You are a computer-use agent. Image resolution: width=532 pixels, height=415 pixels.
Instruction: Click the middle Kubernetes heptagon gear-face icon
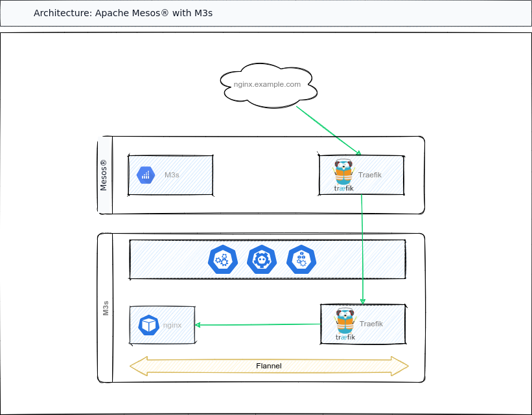pos(262,260)
